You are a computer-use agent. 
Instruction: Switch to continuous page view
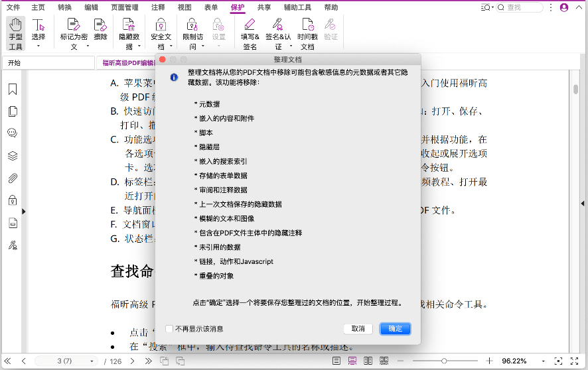coord(352,361)
